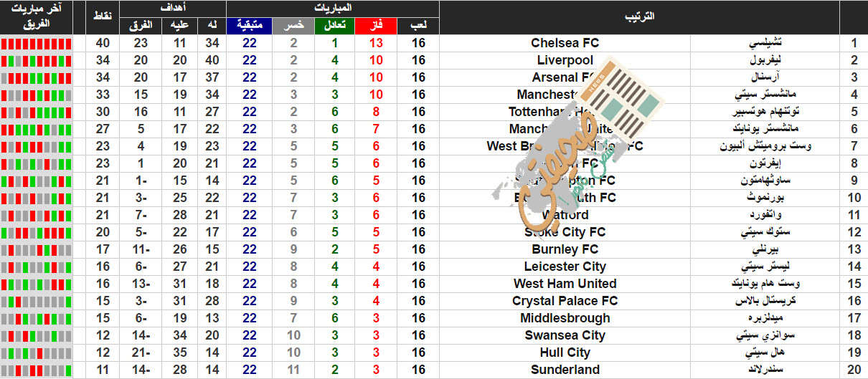Click the gray 'خسر' losses column header
Screen dimensions: 868x379
(x=293, y=26)
